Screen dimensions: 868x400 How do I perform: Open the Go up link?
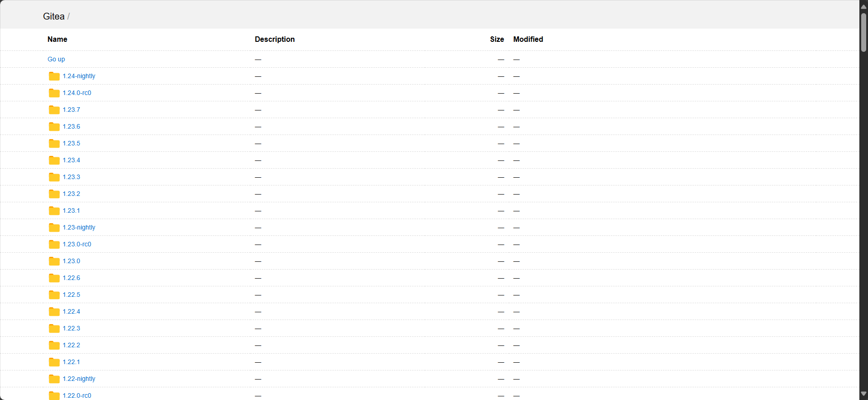tap(56, 59)
